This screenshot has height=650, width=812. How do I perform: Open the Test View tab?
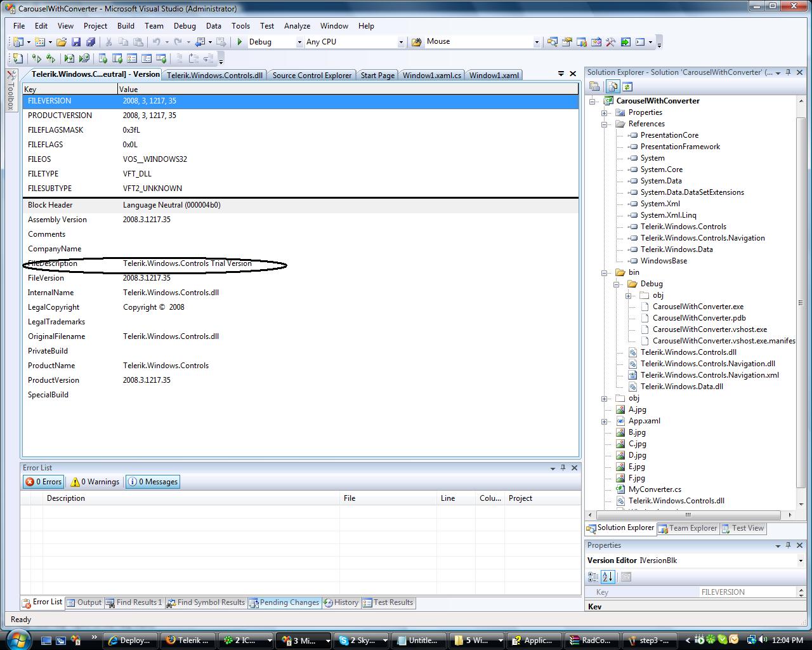pyautogui.click(x=743, y=528)
